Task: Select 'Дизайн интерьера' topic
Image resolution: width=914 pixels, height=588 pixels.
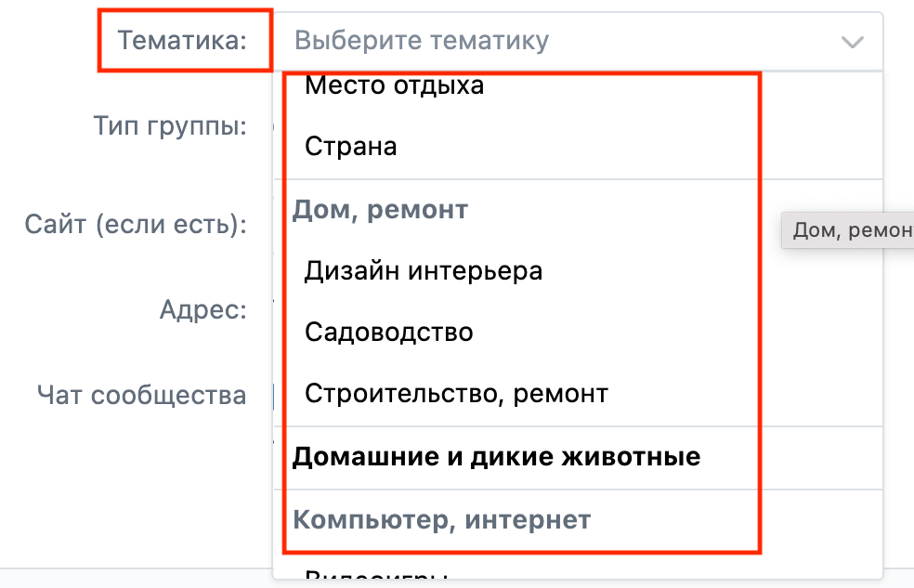Action: 424,271
